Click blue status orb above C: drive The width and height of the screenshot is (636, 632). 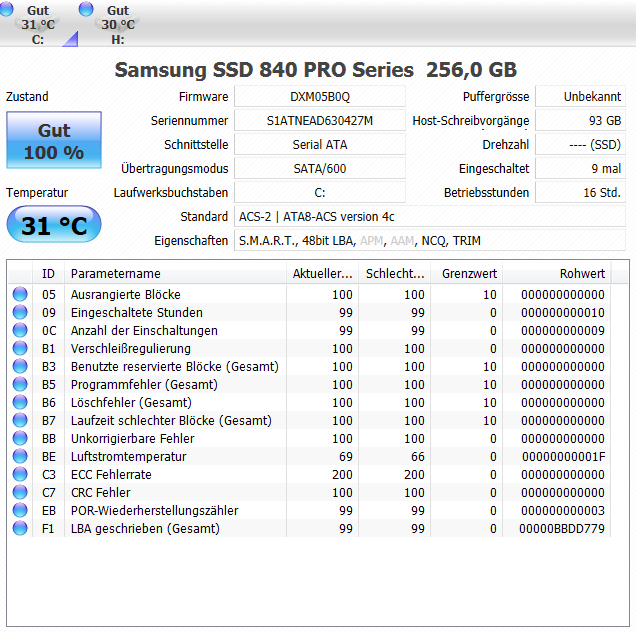(x=6, y=9)
